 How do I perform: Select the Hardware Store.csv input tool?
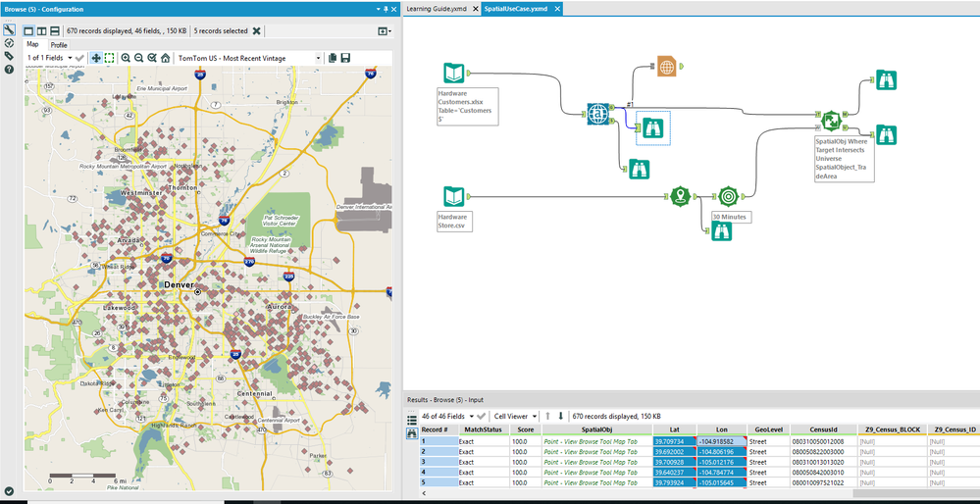[453, 194]
